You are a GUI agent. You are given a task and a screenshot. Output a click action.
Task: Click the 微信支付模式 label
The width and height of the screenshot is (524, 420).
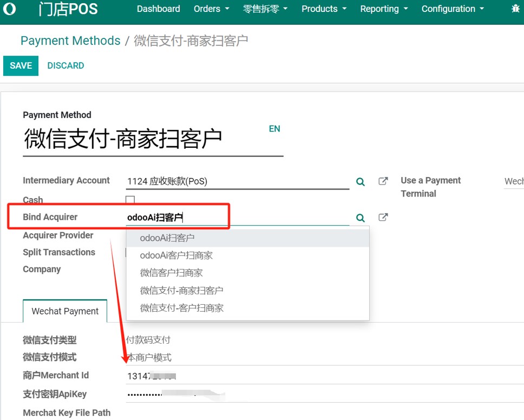50,357
